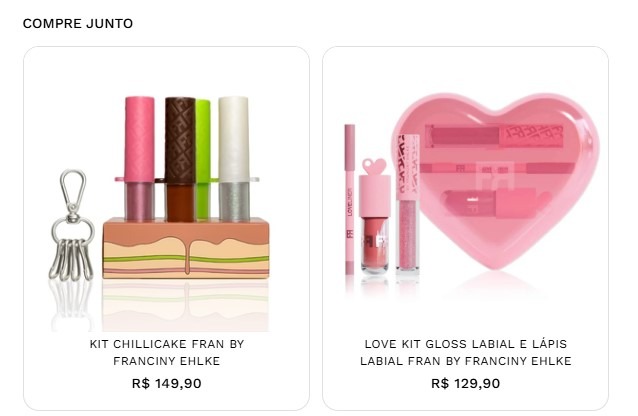This screenshot has width=638, height=416.
Task: Click the gloss inside the heart box top row
Action: 494,136
